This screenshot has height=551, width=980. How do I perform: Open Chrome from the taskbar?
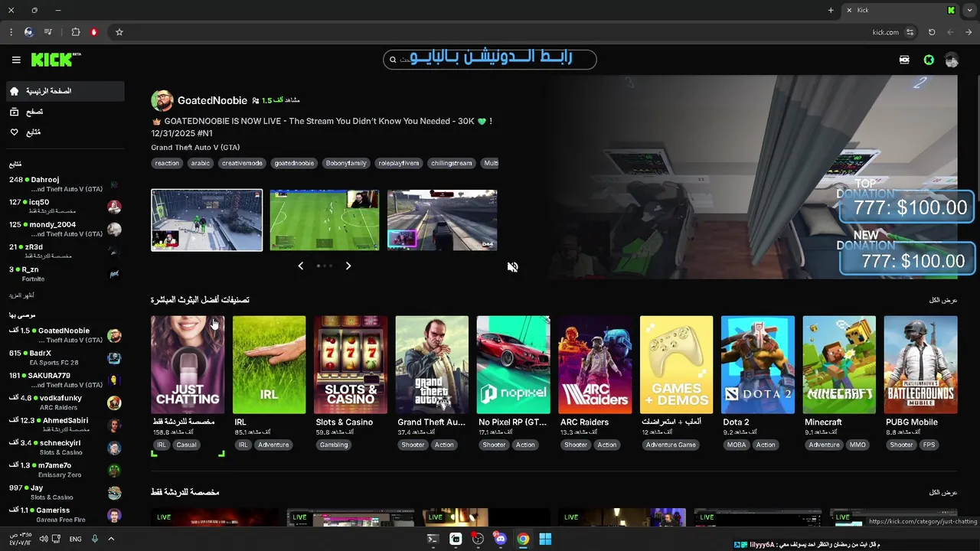point(523,539)
